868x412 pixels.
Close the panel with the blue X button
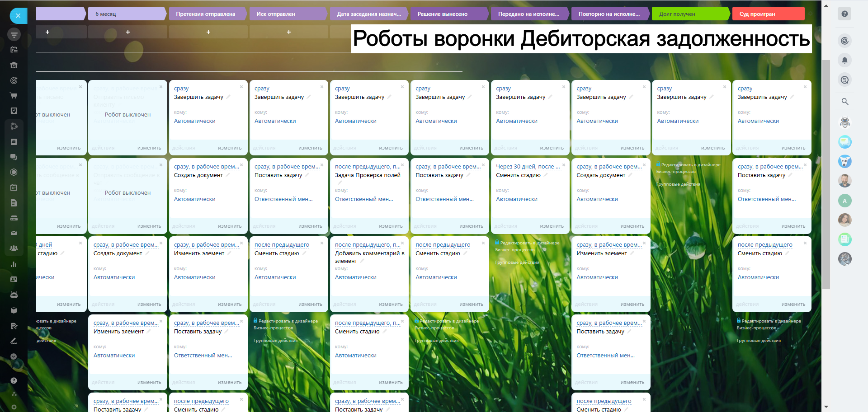click(x=18, y=16)
